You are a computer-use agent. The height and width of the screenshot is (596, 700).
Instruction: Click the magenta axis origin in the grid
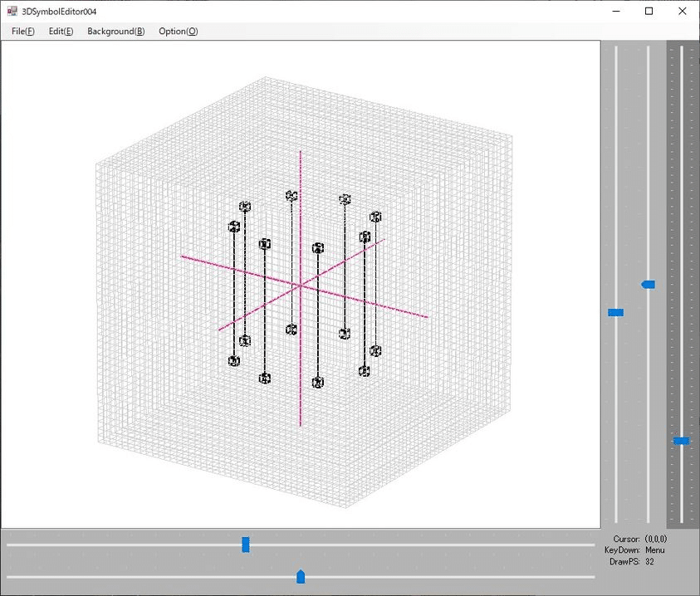click(x=301, y=286)
